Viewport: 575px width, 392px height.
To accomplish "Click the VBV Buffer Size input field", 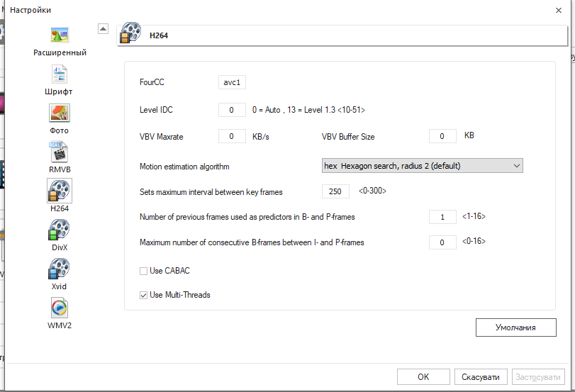I will click(442, 136).
